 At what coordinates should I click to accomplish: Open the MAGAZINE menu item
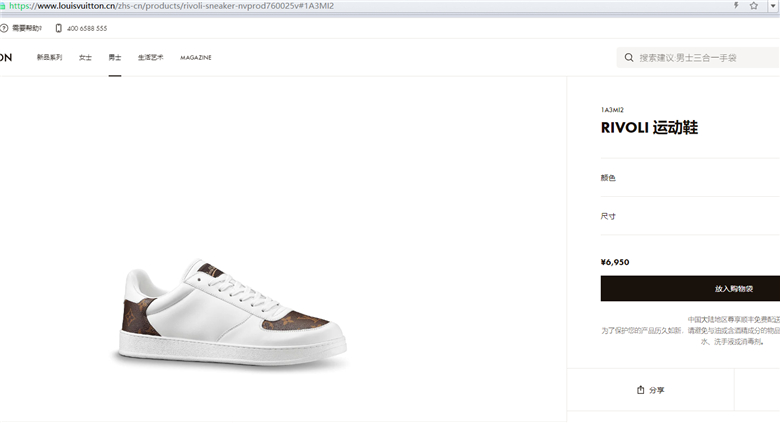(x=195, y=57)
